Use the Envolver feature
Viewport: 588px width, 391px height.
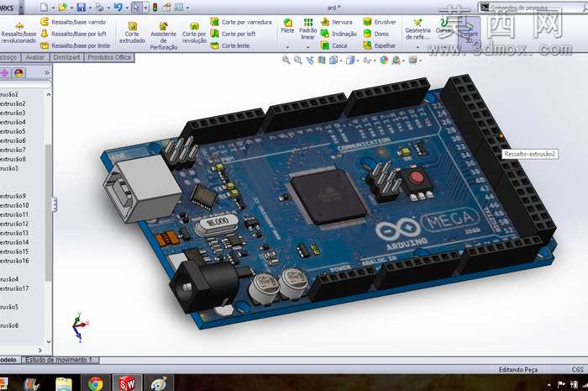coord(380,22)
